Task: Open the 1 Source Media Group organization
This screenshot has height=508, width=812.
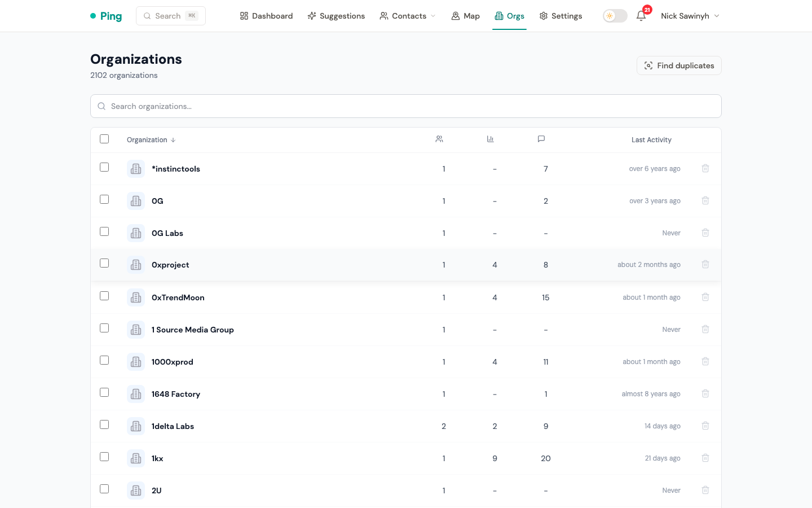Action: 192,330
